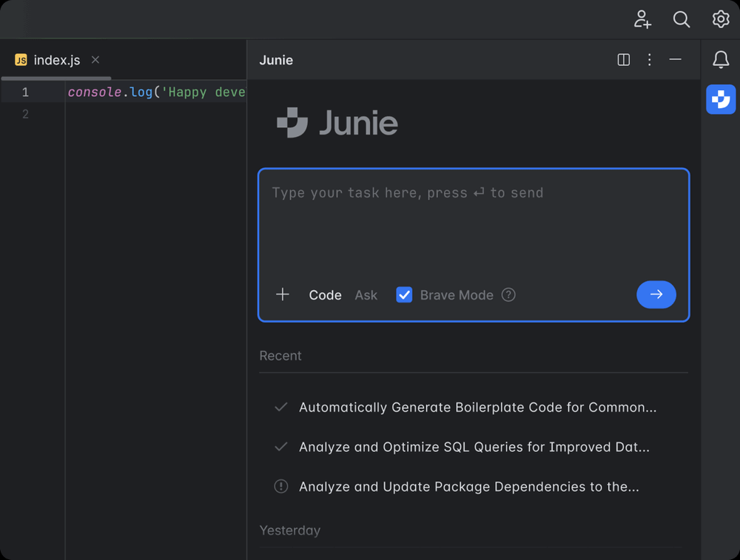Click the add user icon
740x560 pixels.
[642, 19]
